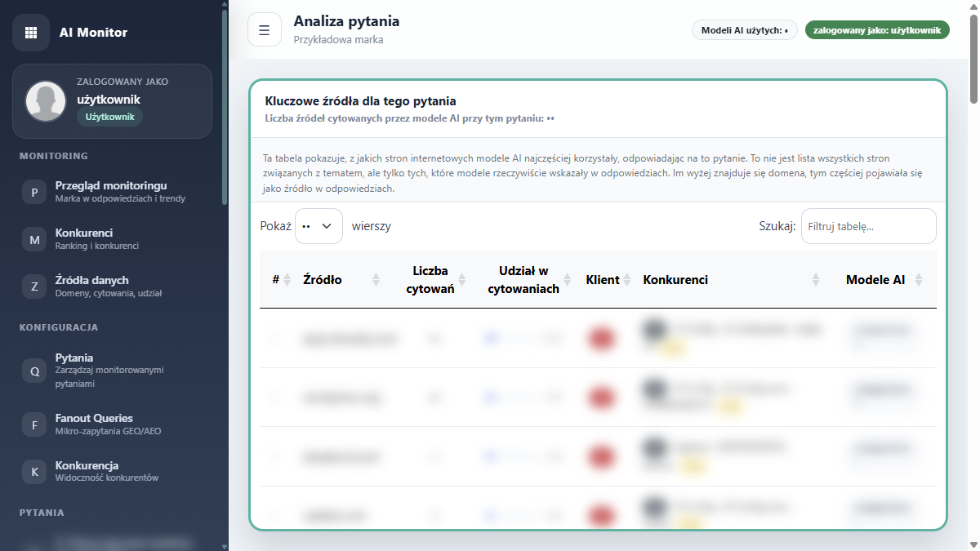
Task: Click the KONFIGURACJA section label
Action: tap(59, 327)
